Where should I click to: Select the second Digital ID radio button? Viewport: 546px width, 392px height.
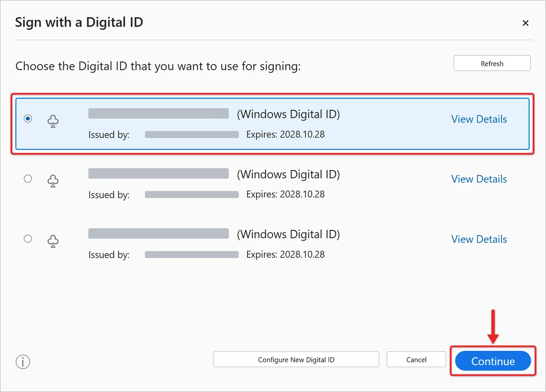click(28, 179)
